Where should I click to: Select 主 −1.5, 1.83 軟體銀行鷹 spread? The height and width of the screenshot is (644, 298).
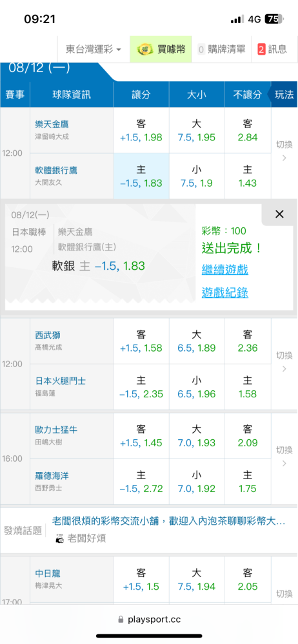[x=141, y=176]
